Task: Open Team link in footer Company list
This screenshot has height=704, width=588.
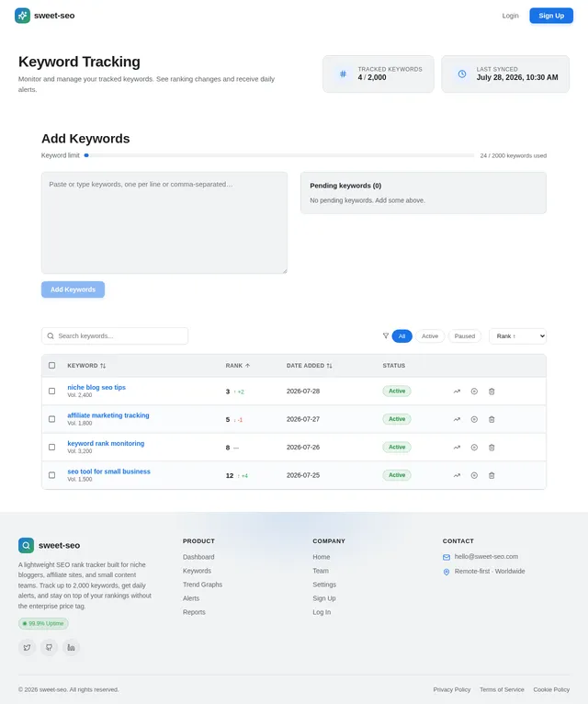Action: (x=321, y=571)
